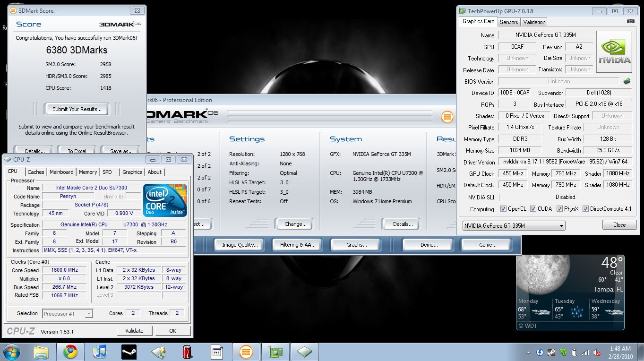Open the Mainboard tab in CPU-Z
Screen dimensions: 644x361
point(61,172)
